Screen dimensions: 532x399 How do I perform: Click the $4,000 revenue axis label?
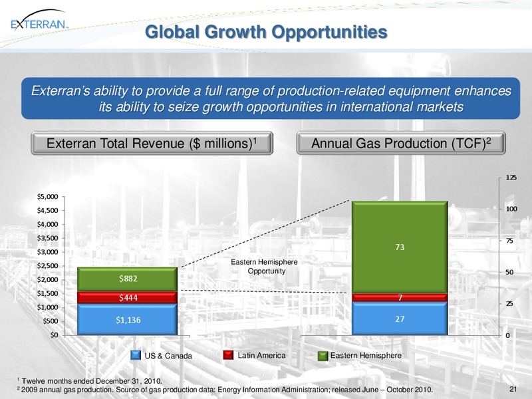(48, 224)
